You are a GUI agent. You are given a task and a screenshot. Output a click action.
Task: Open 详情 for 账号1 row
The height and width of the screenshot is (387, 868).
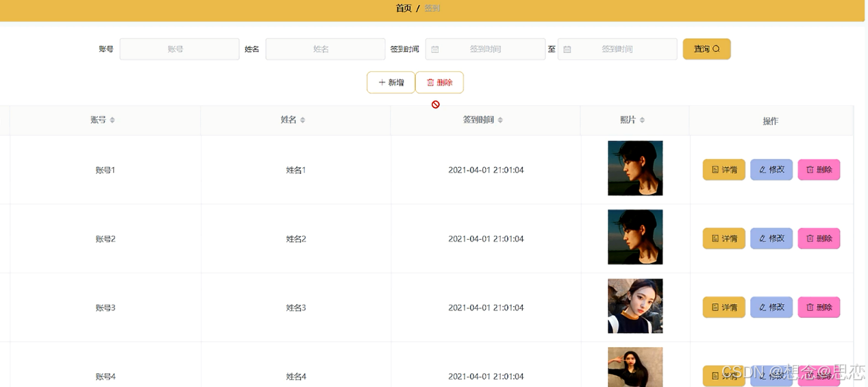click(723, 170)
